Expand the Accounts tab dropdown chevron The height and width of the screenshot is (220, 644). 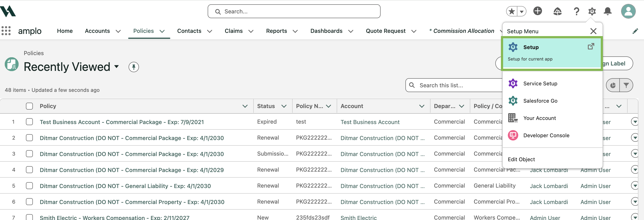point(118,31)
